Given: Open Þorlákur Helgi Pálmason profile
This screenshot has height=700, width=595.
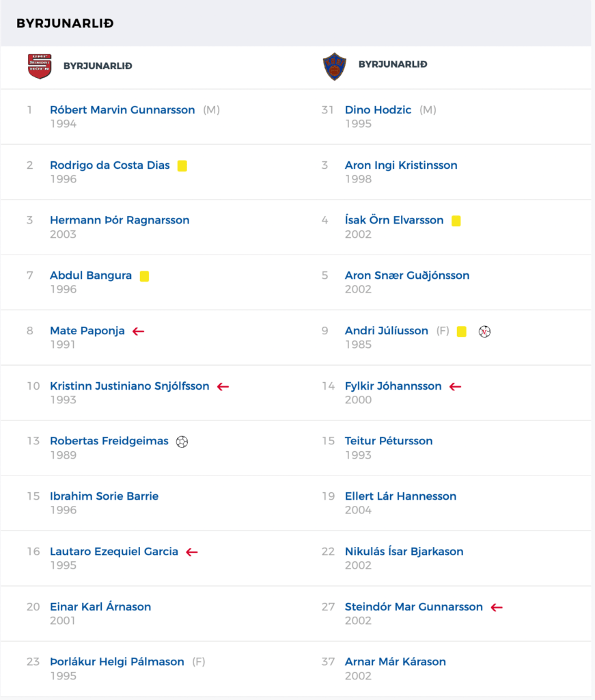Looking at the screenshot, I should click(117, 662).
